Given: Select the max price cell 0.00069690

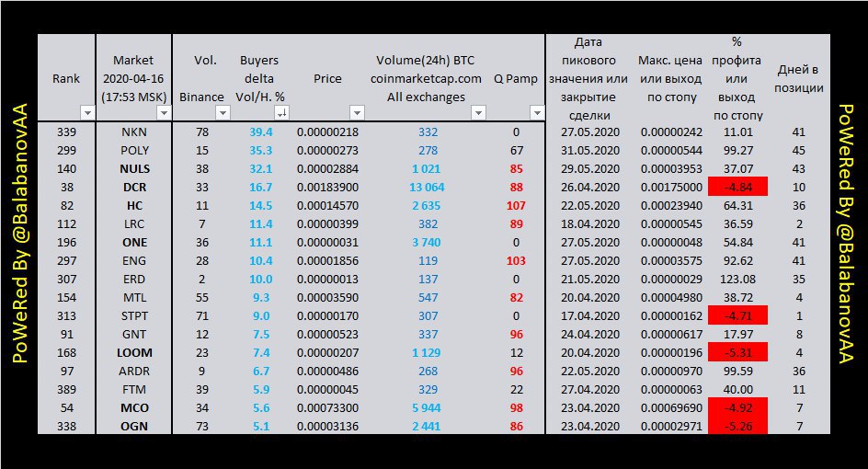Looking at the screenshot, I should pos(671,408).
